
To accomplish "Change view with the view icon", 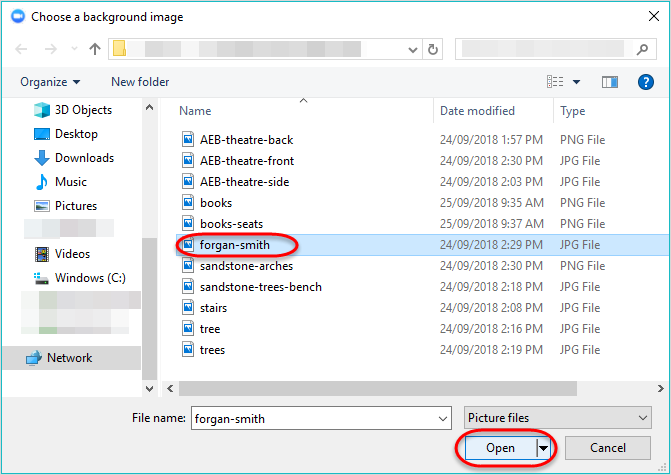I will (555, 82).
